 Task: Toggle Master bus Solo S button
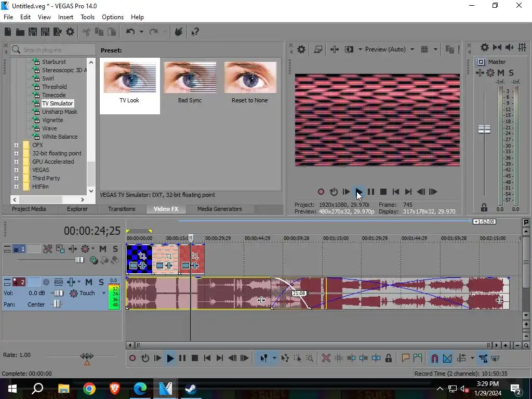[x=511, y=73]
